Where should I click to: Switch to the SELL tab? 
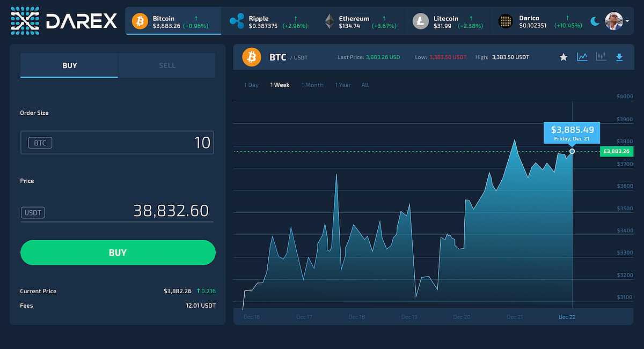[x=167, y=65]
